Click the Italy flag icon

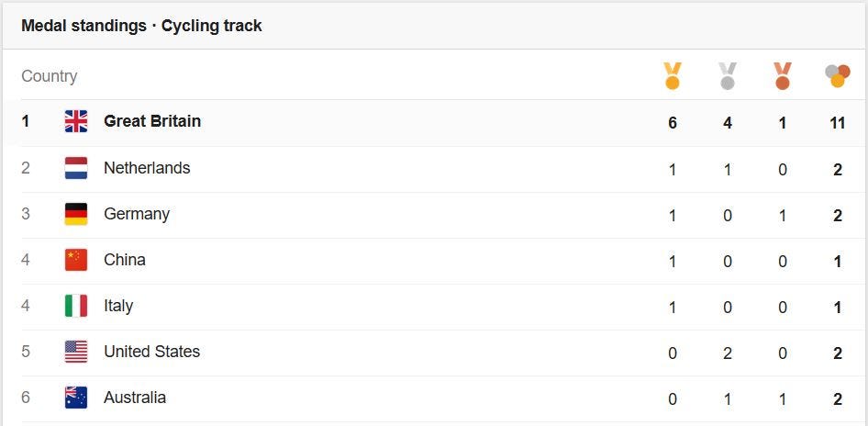76,306
